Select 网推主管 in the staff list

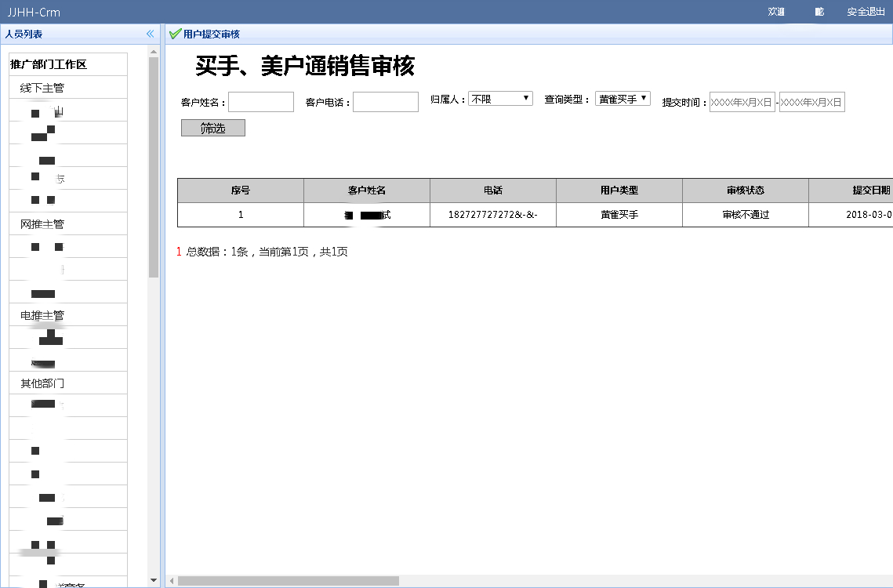[x=42, y=223]
